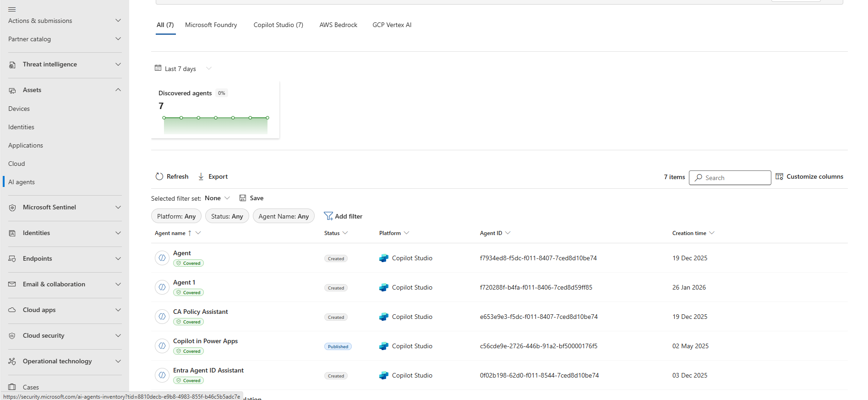Click the Save filter set icon
This screenshot has width=868, height=400.
[243, 198]
